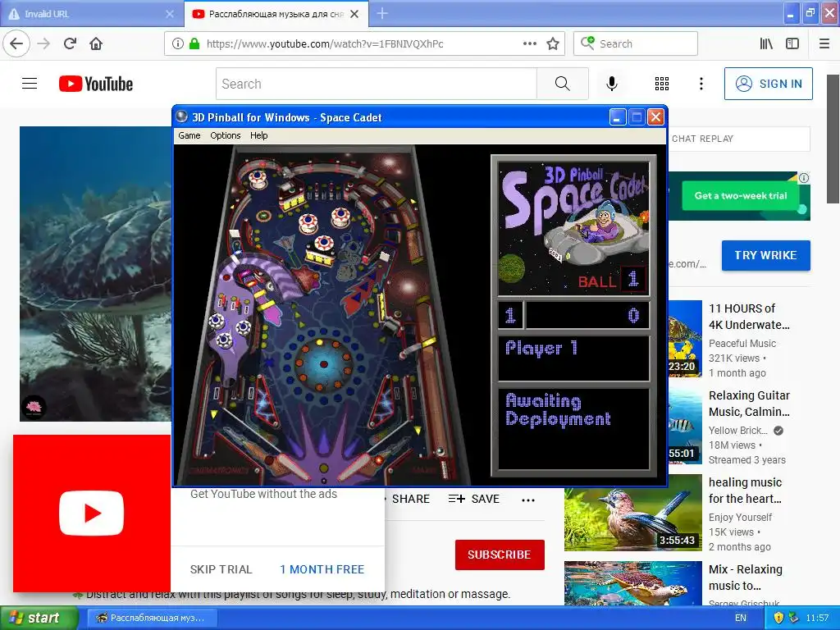Open more actions dots next to SAVE
Image resolution: width=840 pixels, height=630 pixels.
pos(528,500)
